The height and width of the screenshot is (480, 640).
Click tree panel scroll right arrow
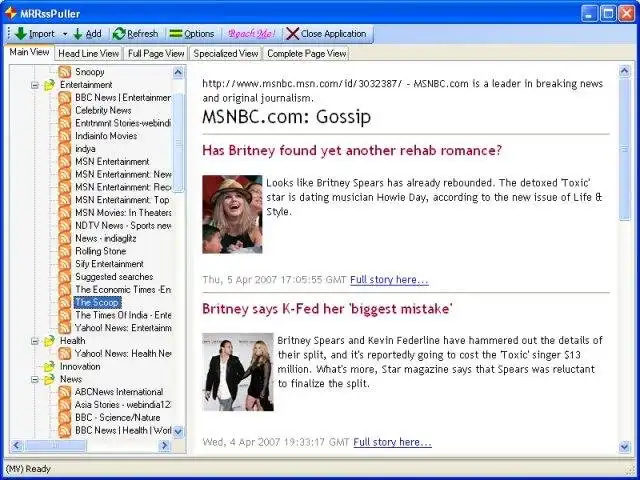[164, 446]
